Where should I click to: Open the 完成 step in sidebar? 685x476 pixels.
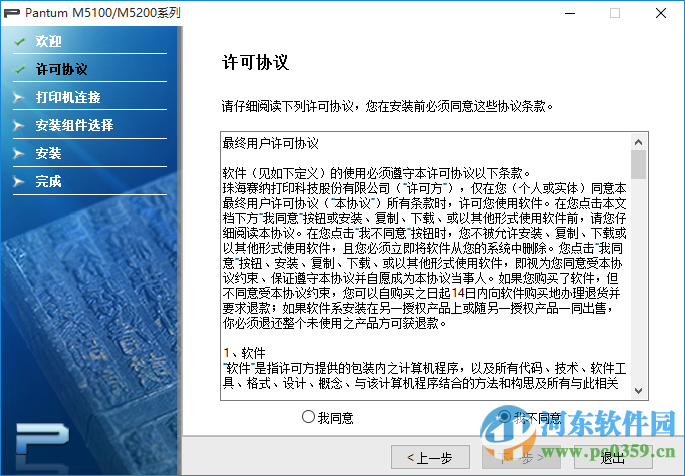48,181
